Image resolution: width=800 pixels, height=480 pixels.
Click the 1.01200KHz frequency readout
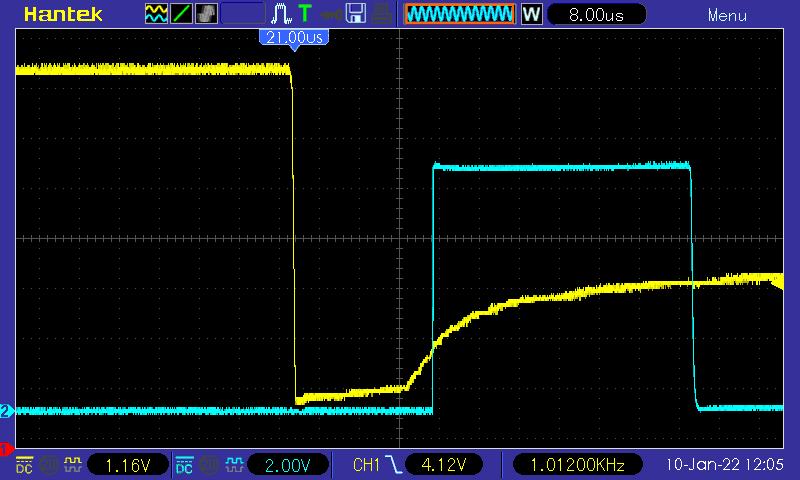point(578,465)
